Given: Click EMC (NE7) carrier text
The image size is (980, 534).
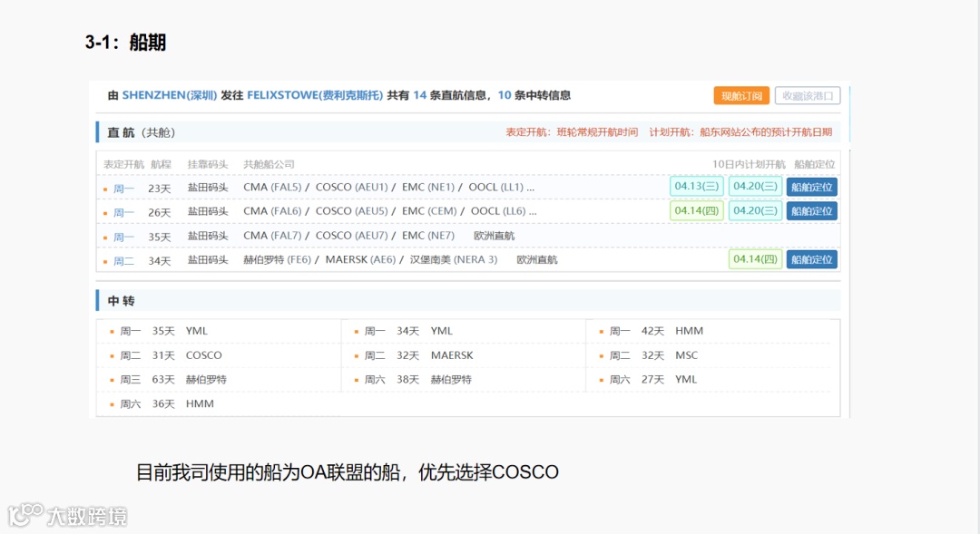Looking at the screenshot, I should [x=428, y=236].
